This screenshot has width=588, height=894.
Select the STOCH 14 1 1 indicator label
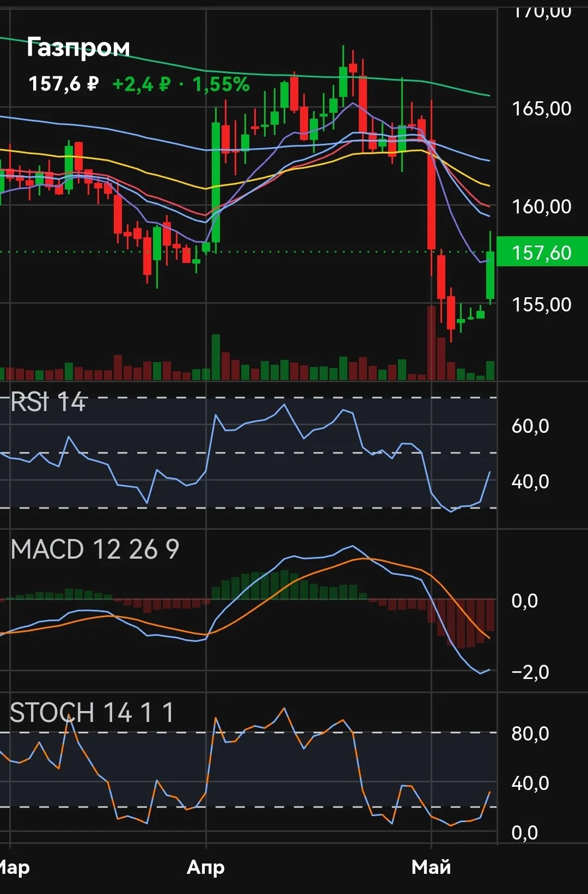point(92,713)
